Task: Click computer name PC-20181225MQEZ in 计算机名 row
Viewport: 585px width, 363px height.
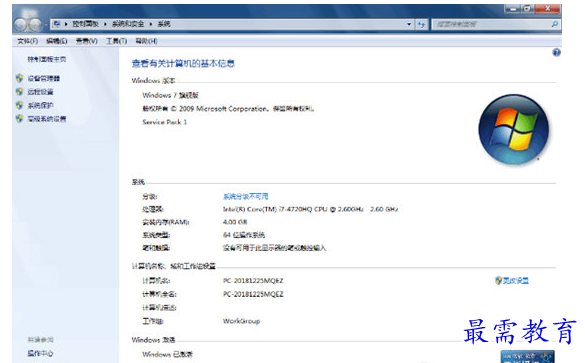Action: pyautogui.click(x=253, y=281)
